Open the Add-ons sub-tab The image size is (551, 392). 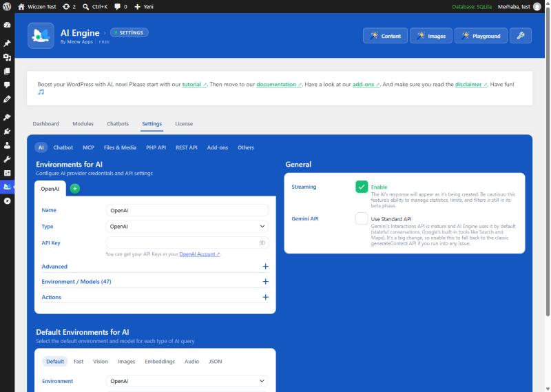tap(217, 147)
